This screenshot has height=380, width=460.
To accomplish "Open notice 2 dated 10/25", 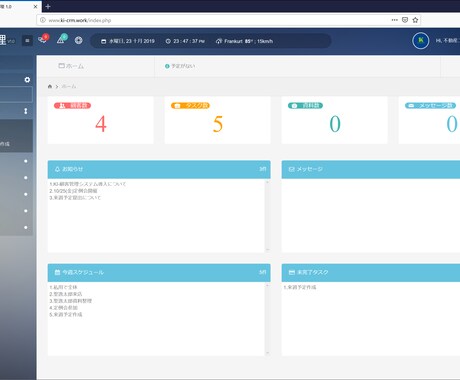I will click(73, 191).
